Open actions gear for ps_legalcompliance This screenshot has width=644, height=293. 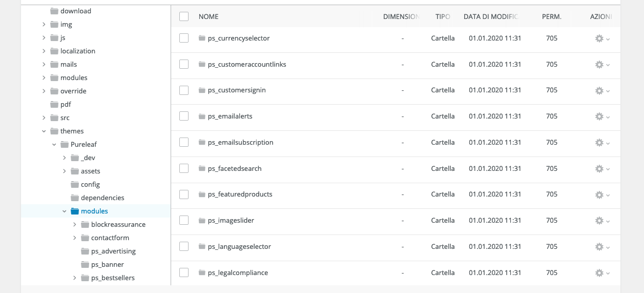[599, 273]
